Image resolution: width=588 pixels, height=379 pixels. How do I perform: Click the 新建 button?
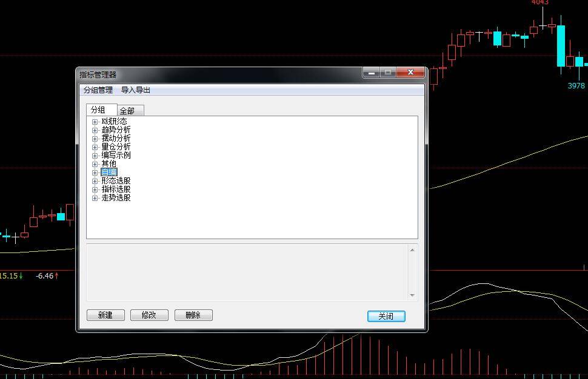point(105,315)
